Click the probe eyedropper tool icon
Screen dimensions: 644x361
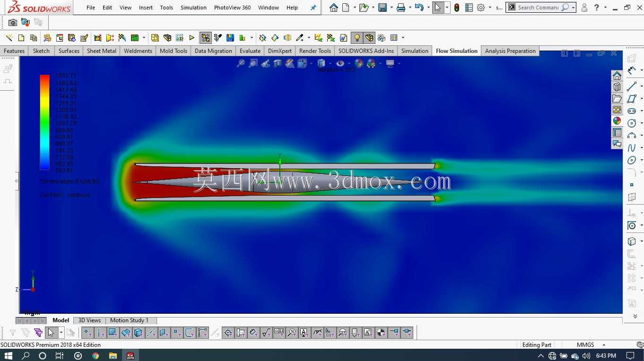click(x=300, y=38)
